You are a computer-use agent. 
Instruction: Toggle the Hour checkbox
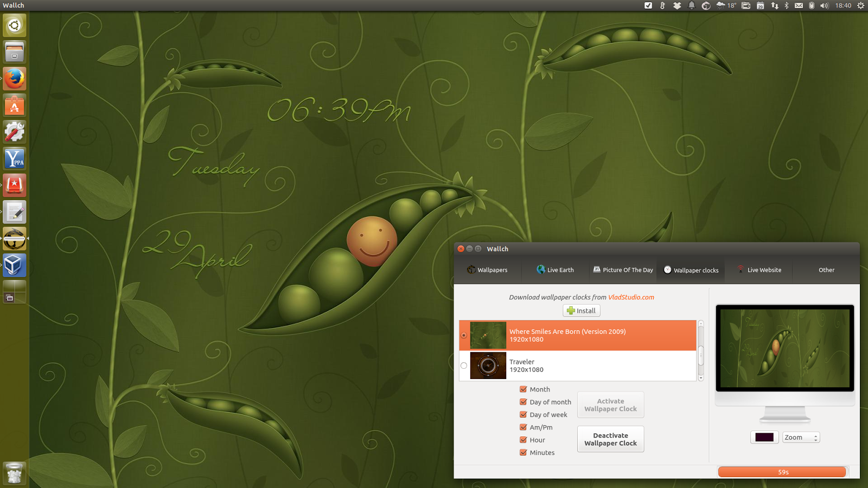coord(524,440)
